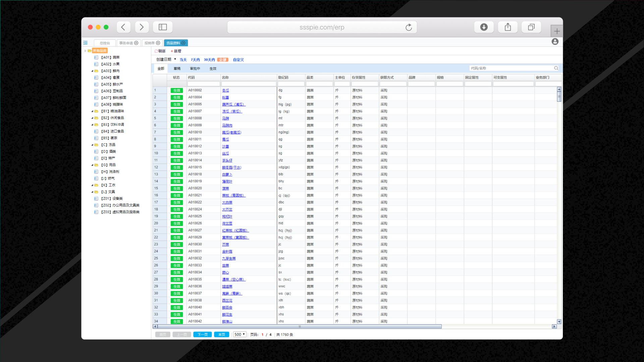Select the 生效 status tab

tap(213, 68)
